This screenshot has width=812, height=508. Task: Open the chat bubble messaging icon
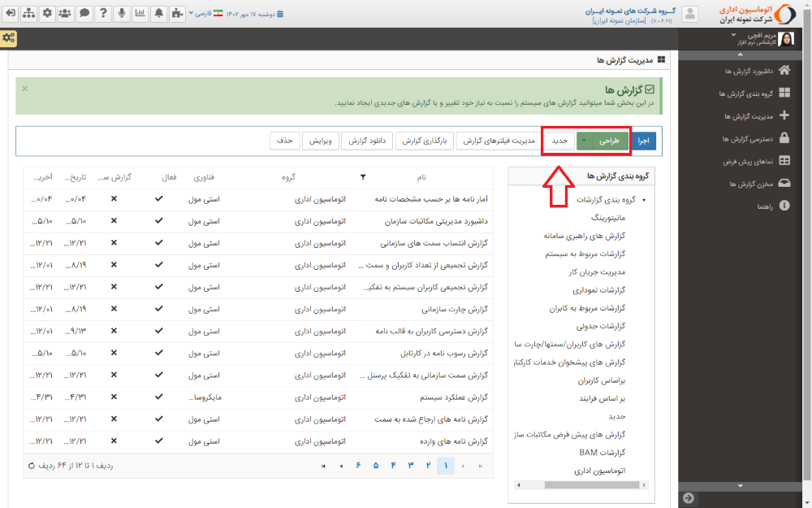pos(84,11)
